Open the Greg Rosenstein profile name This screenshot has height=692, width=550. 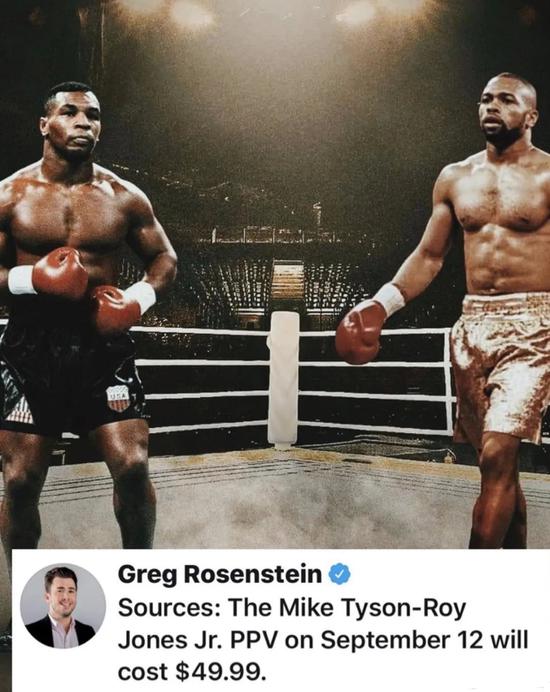tap(219, 575)
